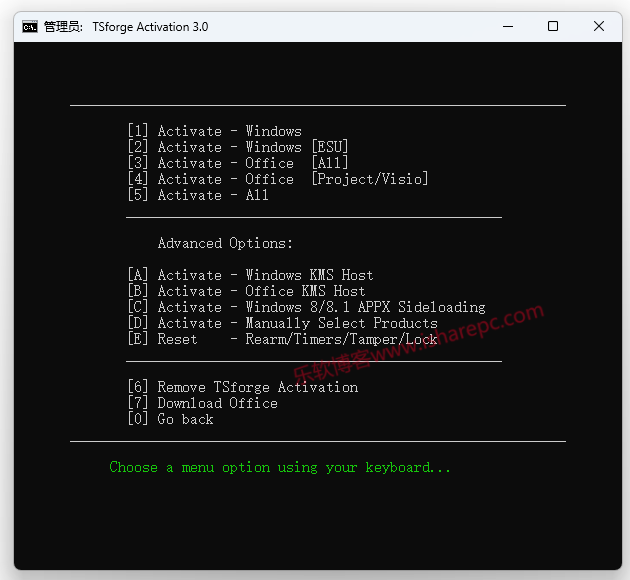Select '[E] Reset - Rearm/Timers/Tamper/Lock' line
Image resolution: width=630 pixels, height=580 pixels.
pyautogui.click(x=282, y=339)
